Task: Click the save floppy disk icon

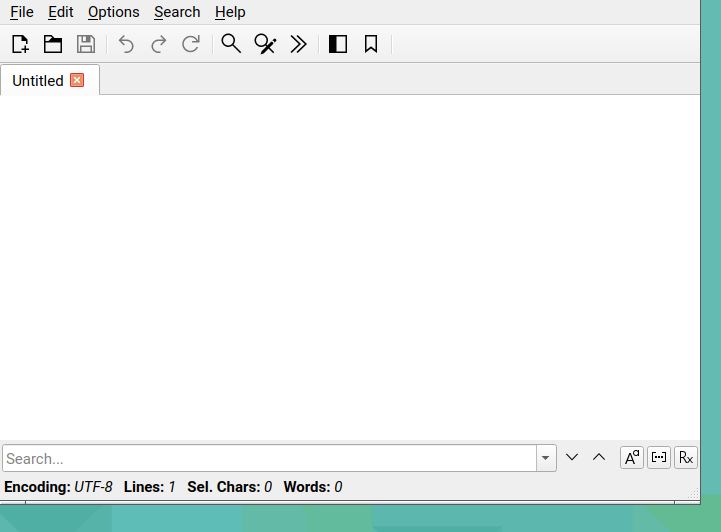Action: tap(86, 44)
